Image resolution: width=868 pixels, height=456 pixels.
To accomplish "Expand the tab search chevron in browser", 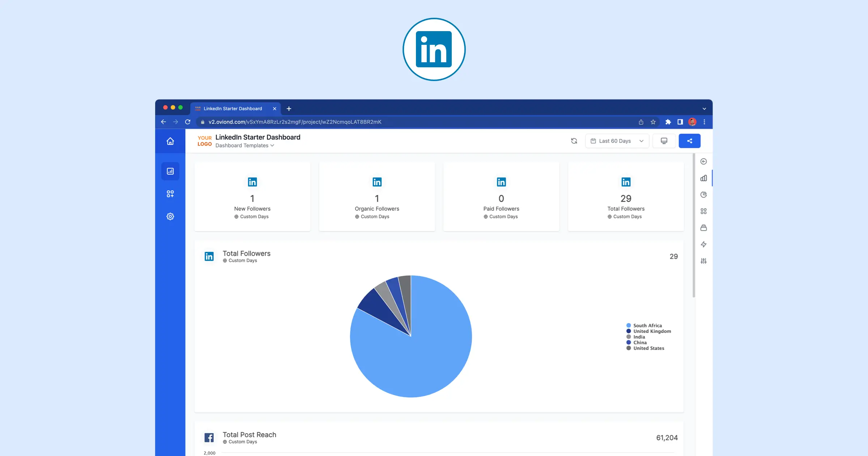I will point(704,109).
